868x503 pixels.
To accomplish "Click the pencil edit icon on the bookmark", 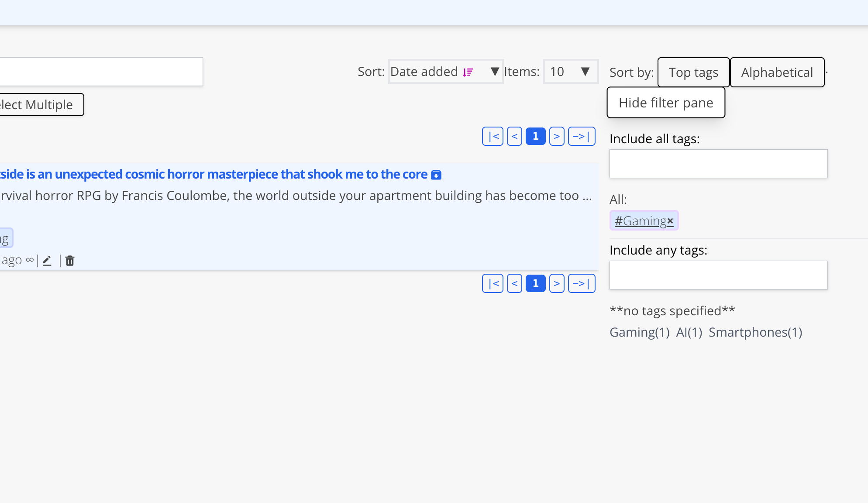I will coord(47,261).
